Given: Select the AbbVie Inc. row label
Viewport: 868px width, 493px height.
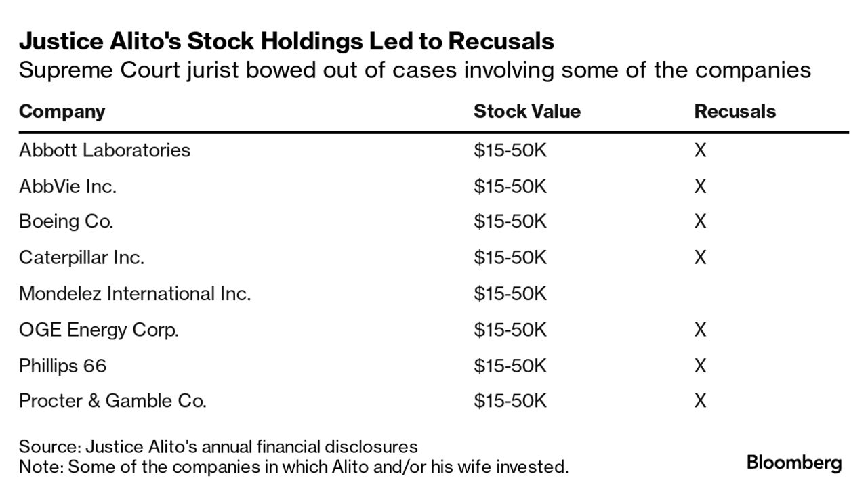Looking at the screenshot, I should click(68, 186).
